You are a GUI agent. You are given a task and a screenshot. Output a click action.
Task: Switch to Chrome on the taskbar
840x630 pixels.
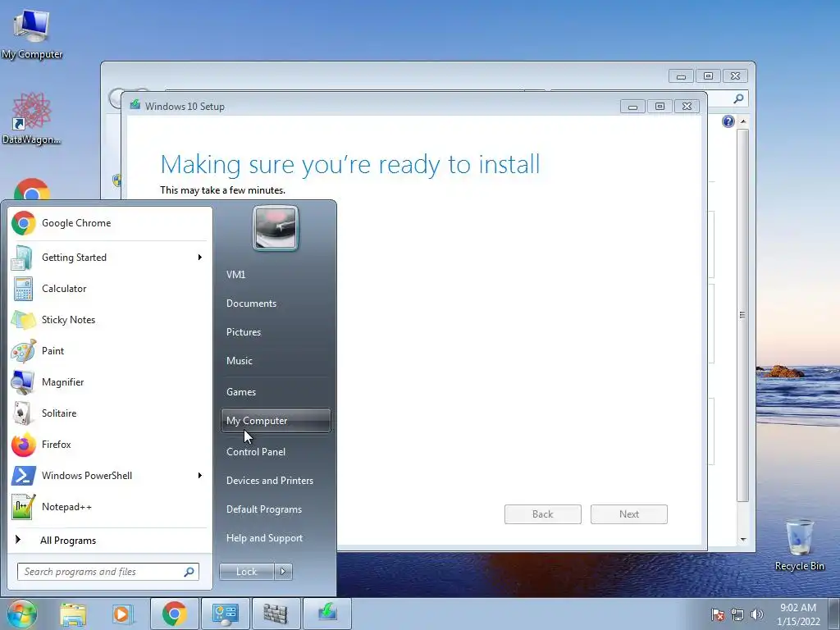[174, 614]
